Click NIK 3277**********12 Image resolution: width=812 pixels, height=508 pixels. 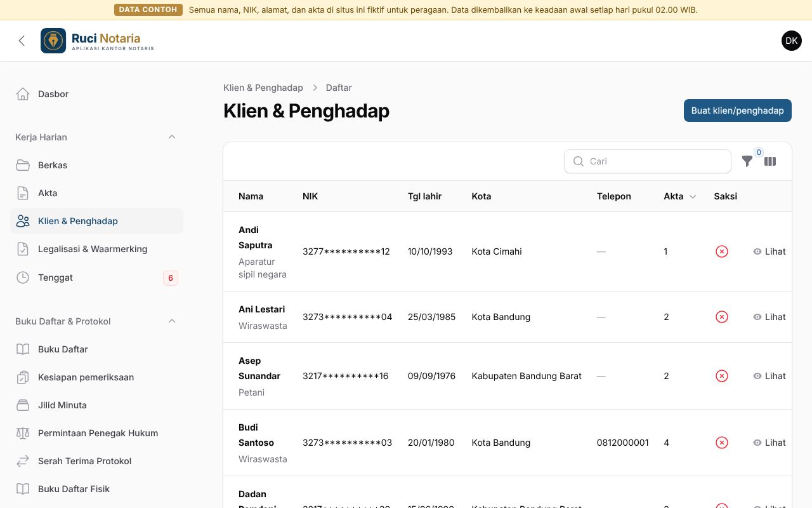tap(346, 251)
